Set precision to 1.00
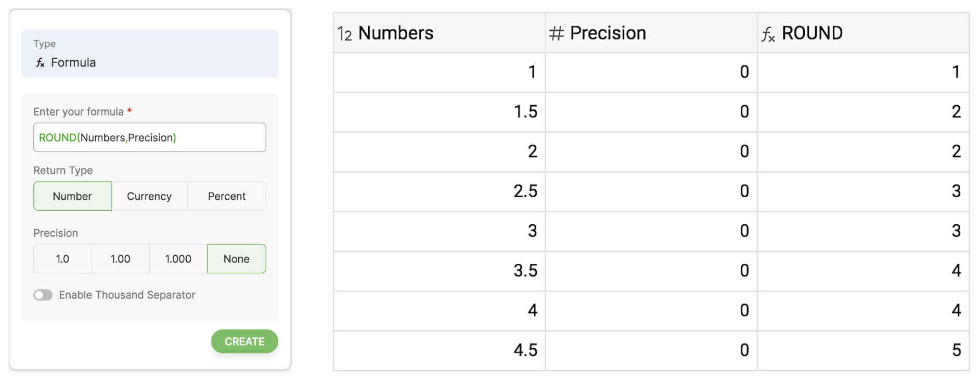This screenshot has width=980, height=382. 120,259
